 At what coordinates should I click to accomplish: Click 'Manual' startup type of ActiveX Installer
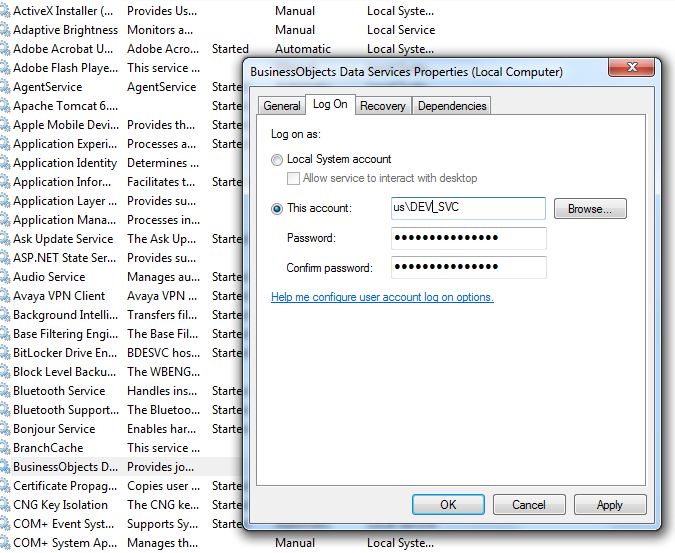(295, 11)
